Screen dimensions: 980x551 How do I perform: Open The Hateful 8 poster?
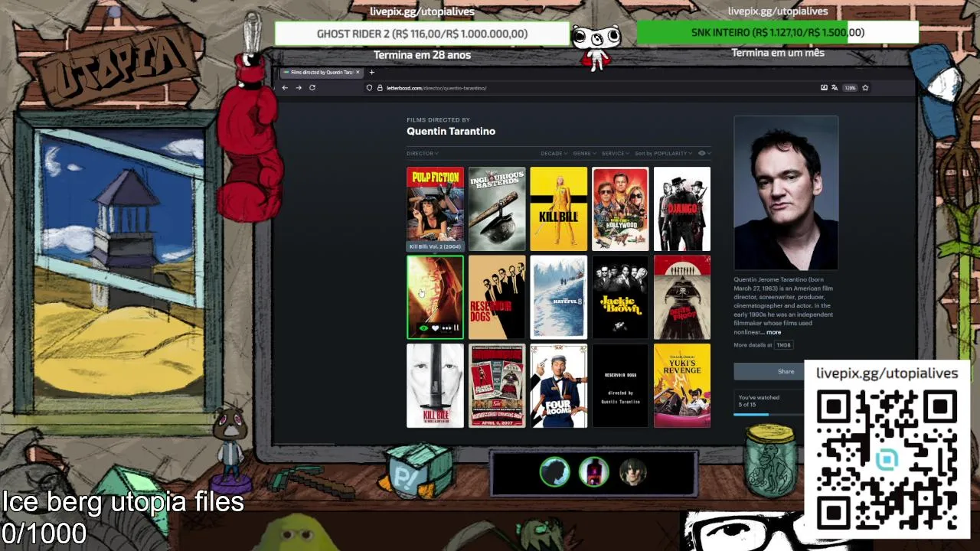[559, 297]
